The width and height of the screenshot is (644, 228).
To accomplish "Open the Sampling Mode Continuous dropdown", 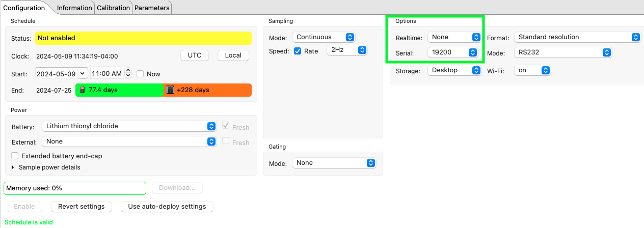I will coord(324,37).
